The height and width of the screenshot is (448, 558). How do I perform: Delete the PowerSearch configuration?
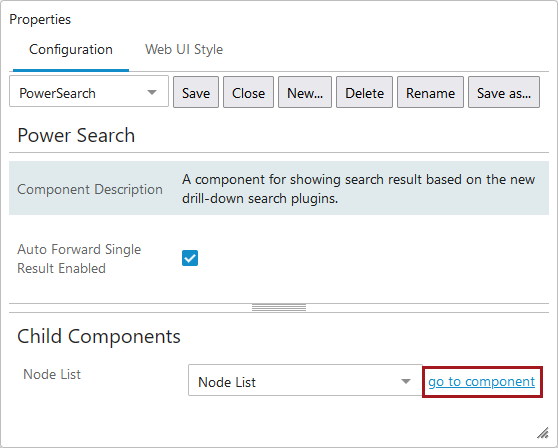pyautogui.click(x=364, y=92)
